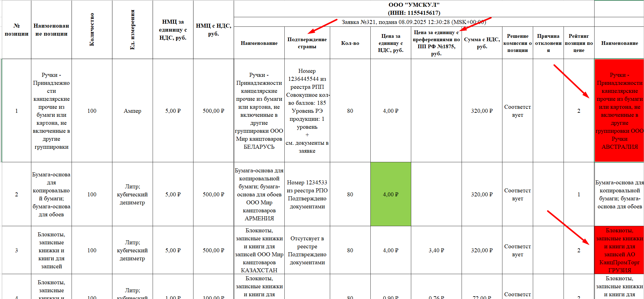Click the green 4,00 ₽ price cell
The width and height of the screenshot is (644, 299).
(391, 194)
